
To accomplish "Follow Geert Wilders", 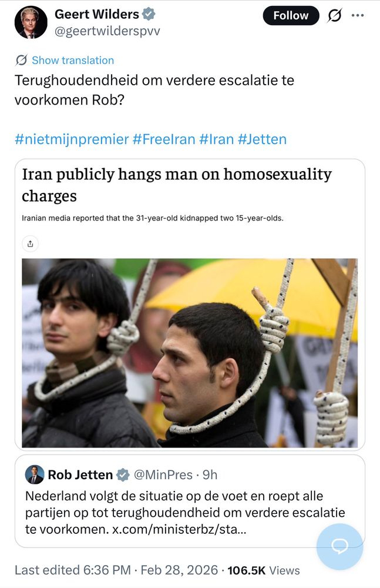I will [291, 16].
